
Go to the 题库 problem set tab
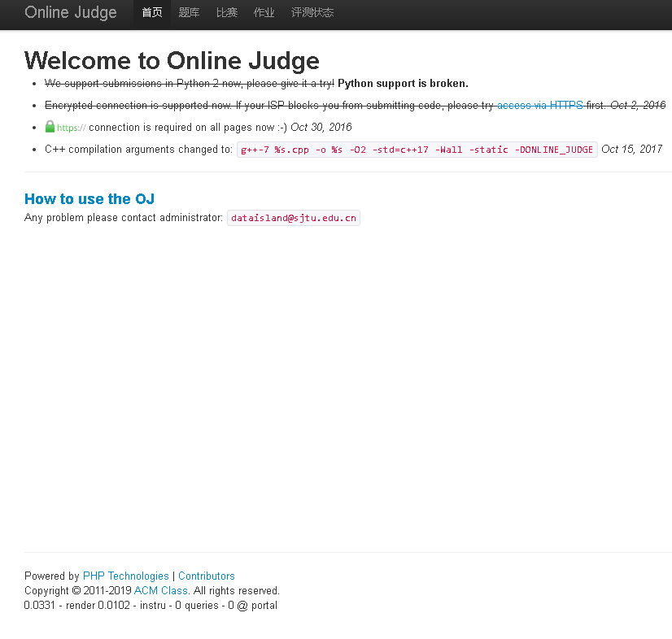[189, 12]
